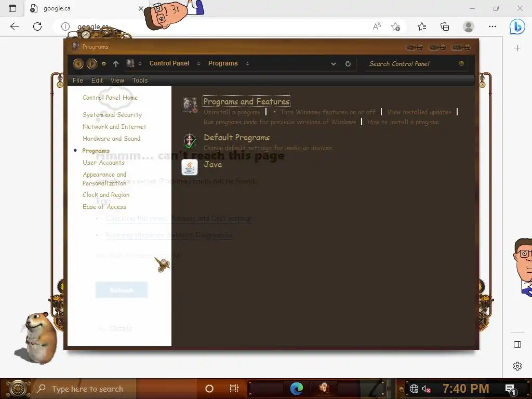Open Hardware and Sound category

(x=111, y=138)
